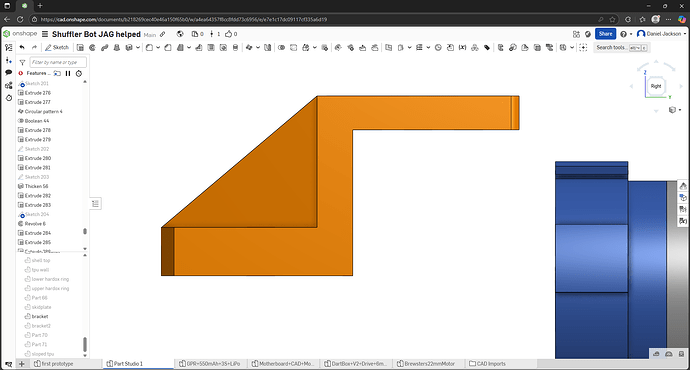Open the feature filter funnel icon
This screenshot has width=690, height=370.
coord(22,62)
